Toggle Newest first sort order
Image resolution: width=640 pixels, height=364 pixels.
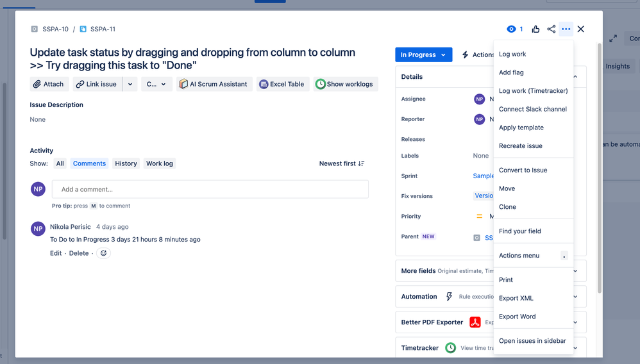coord(342,163)
